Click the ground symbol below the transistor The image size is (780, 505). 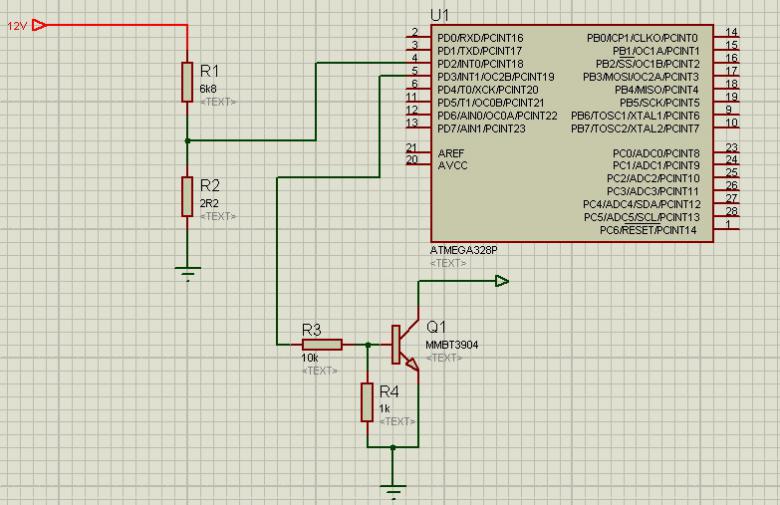[x=393, y=492]
